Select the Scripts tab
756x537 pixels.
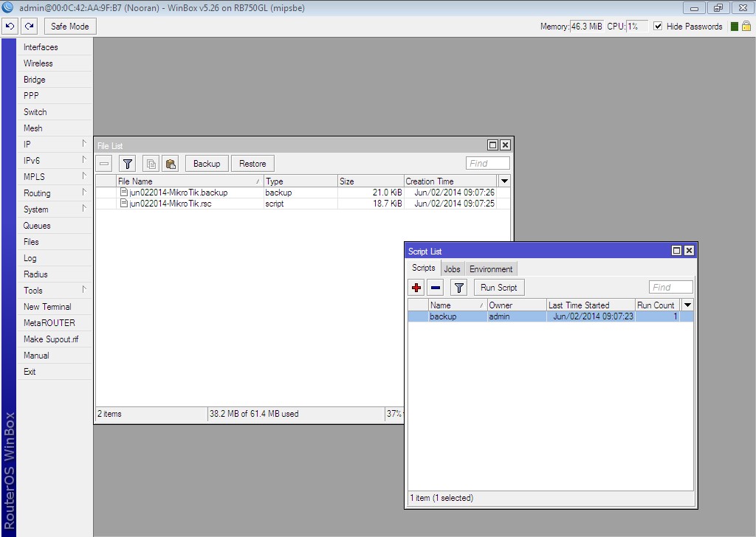pos(423,268)
